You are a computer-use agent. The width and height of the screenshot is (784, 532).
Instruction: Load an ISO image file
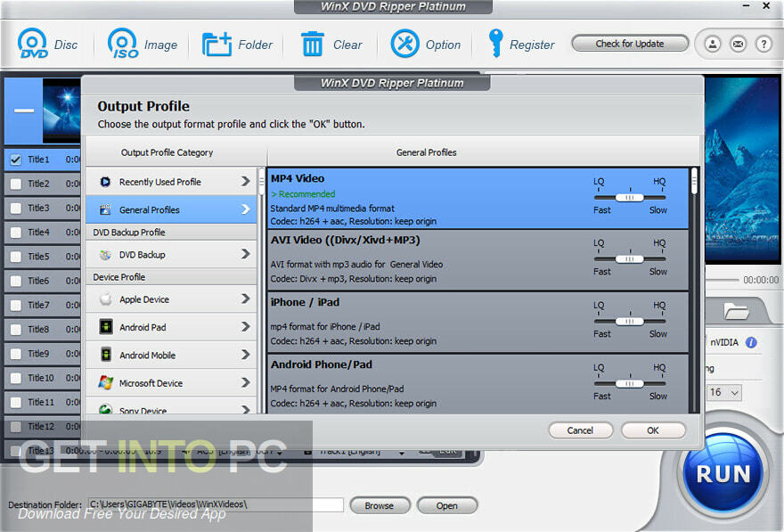coord(123,44)
